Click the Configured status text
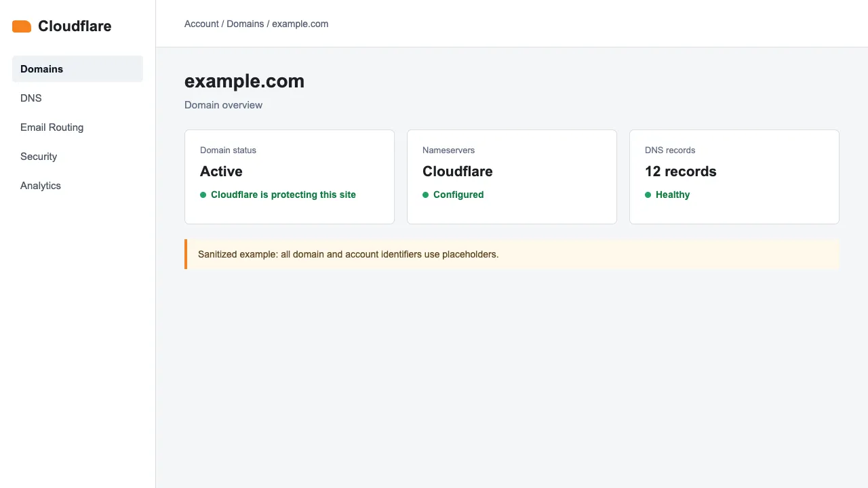The image size is (868, 488). tap(458, 195)
